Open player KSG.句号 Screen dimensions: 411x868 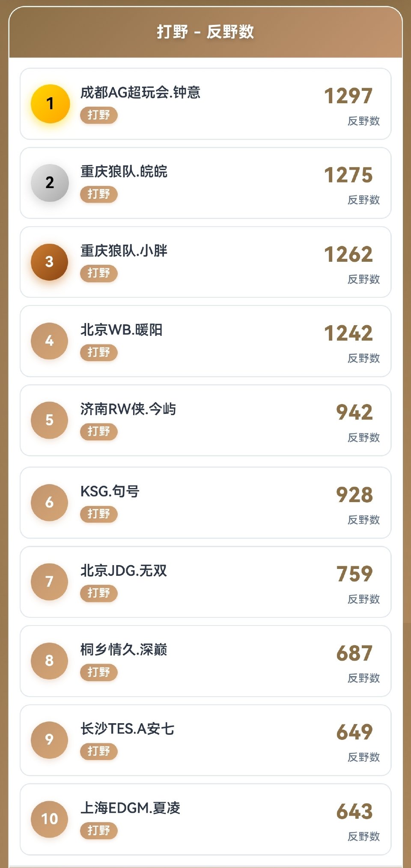(x=110, y=491)
